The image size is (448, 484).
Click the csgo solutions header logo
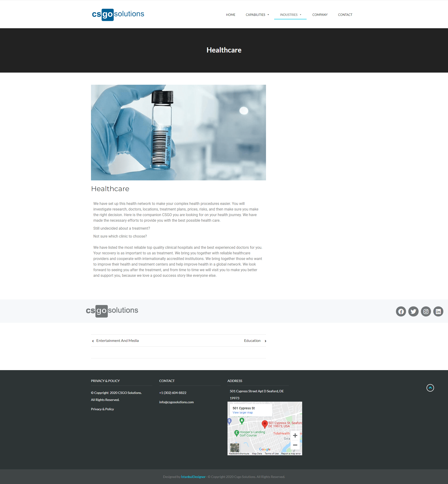[x=118, y=14]
